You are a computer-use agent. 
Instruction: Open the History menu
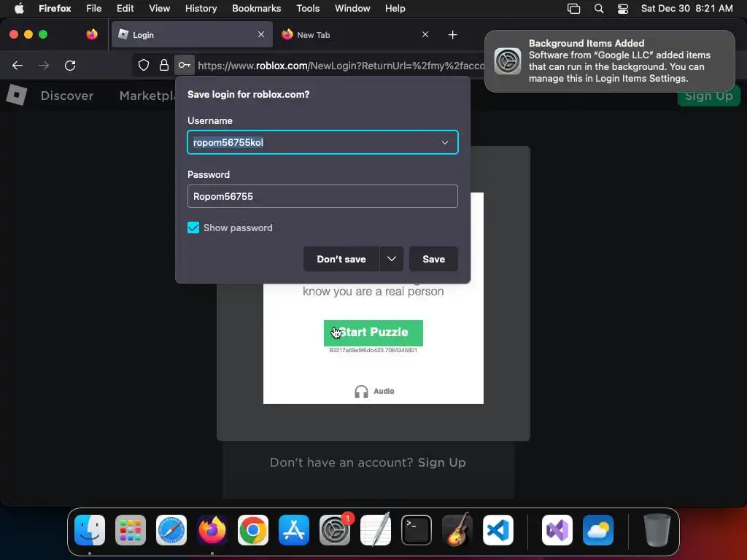[201, 9]
